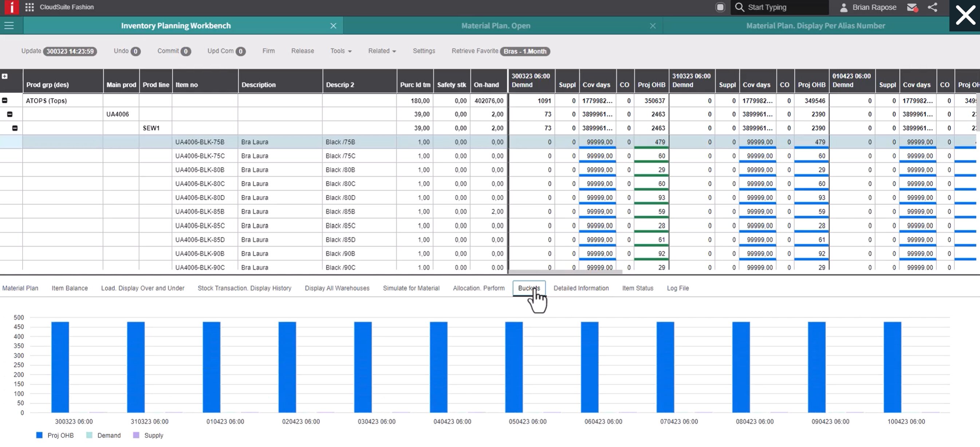980x447 pixels.
Task: Open the app launcher grid icon
Action: tap(29, 7)
